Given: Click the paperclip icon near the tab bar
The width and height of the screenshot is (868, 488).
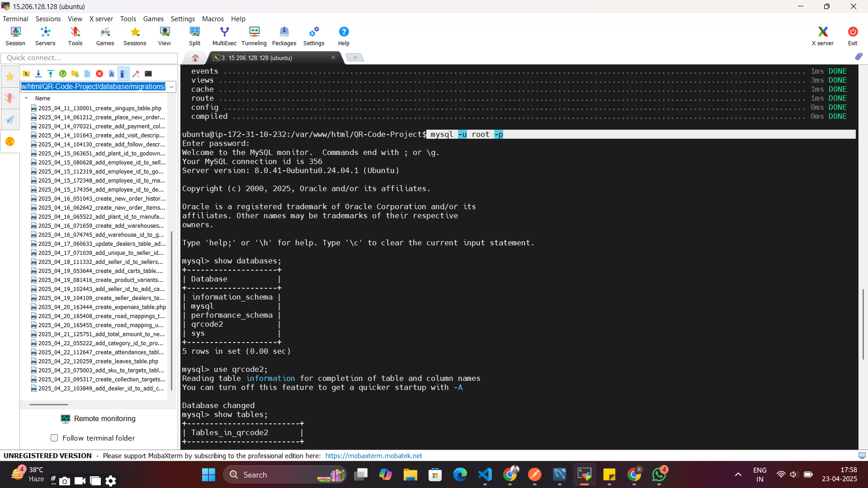Looking at the screenshot, I should pyautogui.click(x=859, y=56).
